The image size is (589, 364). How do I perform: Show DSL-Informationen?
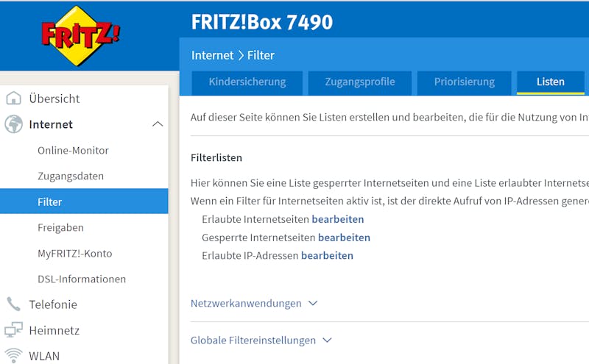click(82, 279)
